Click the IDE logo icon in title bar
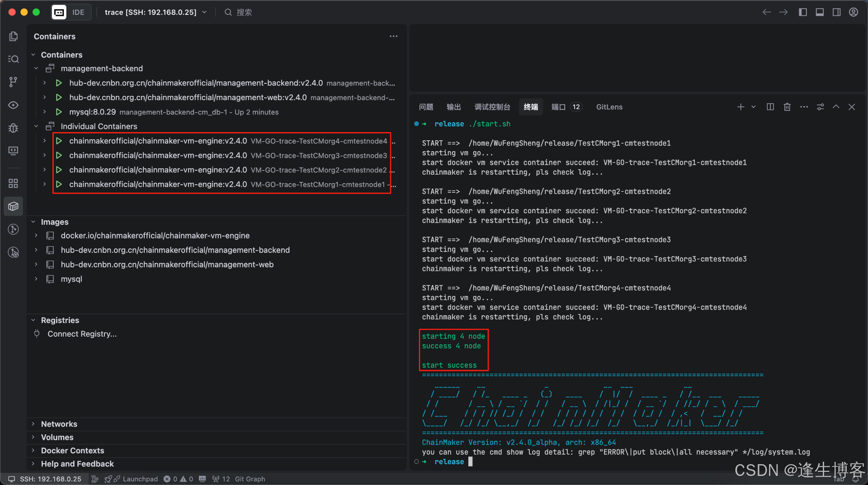 point(59,12)
